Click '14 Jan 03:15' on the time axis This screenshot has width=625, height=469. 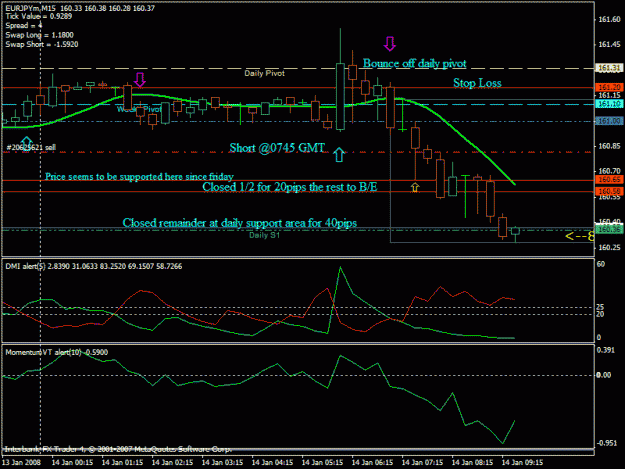(222, 462)
